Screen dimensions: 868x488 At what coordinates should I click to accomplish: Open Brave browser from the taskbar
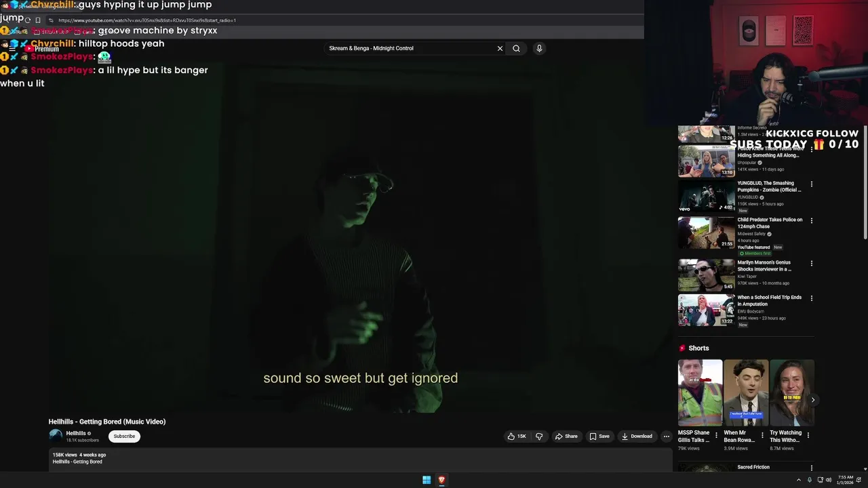(441, 480)
